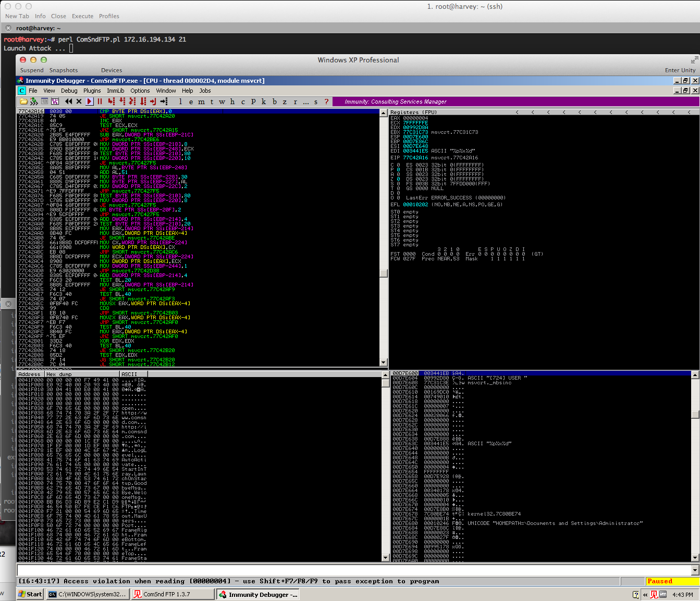Click the Execute till return icon

click(x=153, y=102)
